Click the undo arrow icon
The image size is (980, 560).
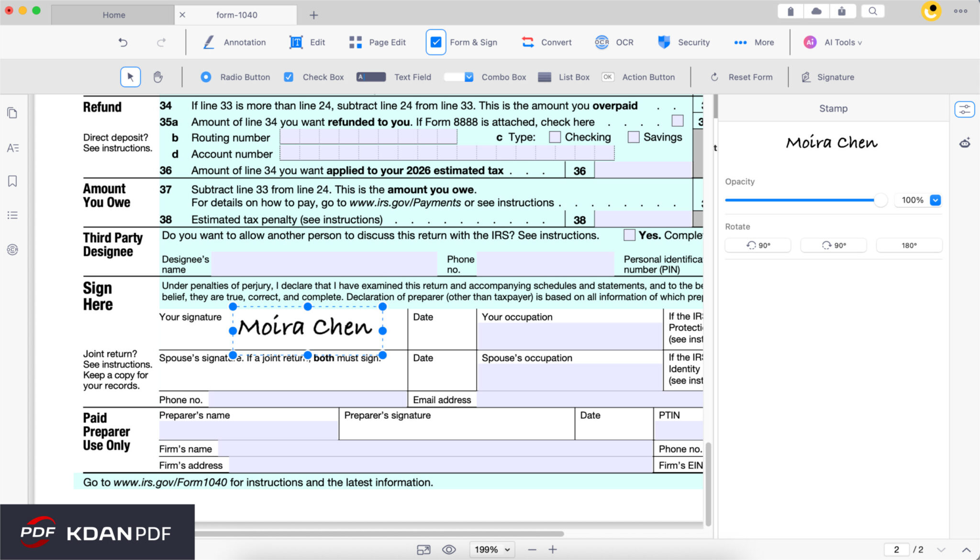click(x=123, y=42)
